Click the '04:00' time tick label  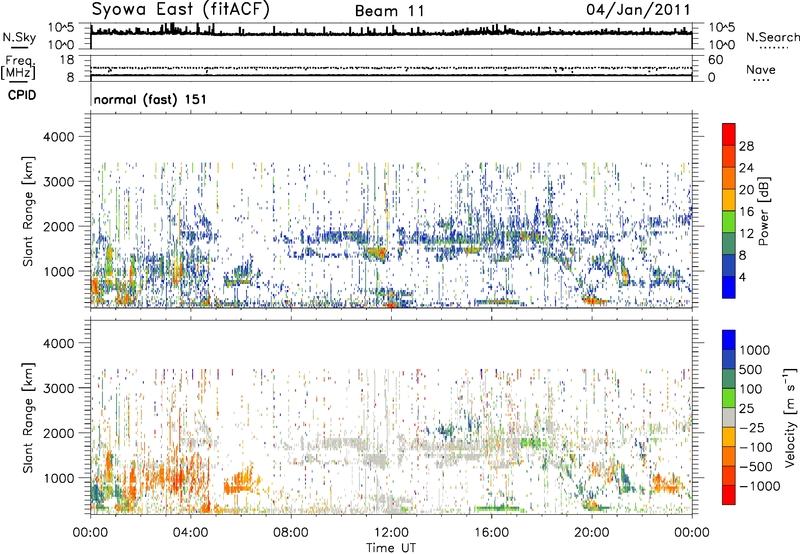(191, 533)
